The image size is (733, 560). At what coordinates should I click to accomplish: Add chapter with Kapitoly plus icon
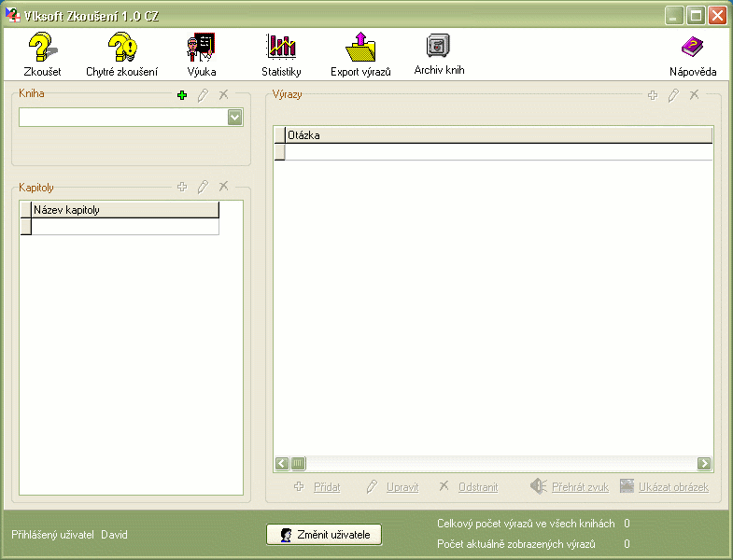pyautogui.click(x=182, y=187)
